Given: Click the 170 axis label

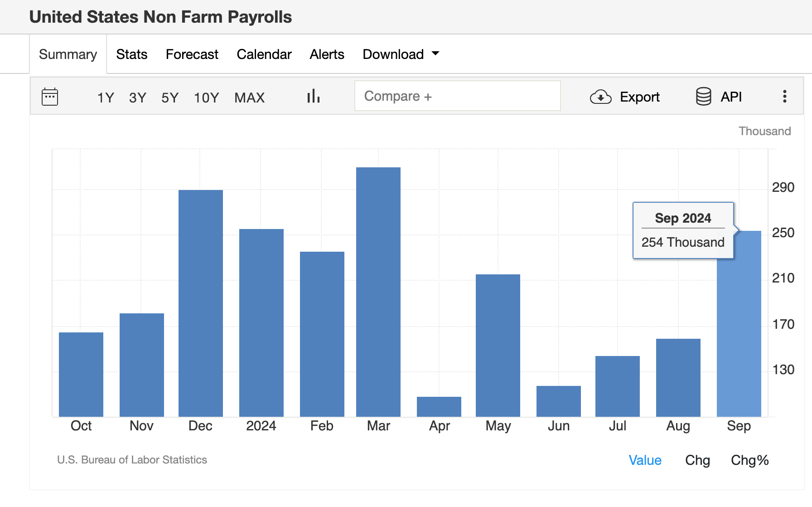Looking at the screenshot, I should point(783,324).
